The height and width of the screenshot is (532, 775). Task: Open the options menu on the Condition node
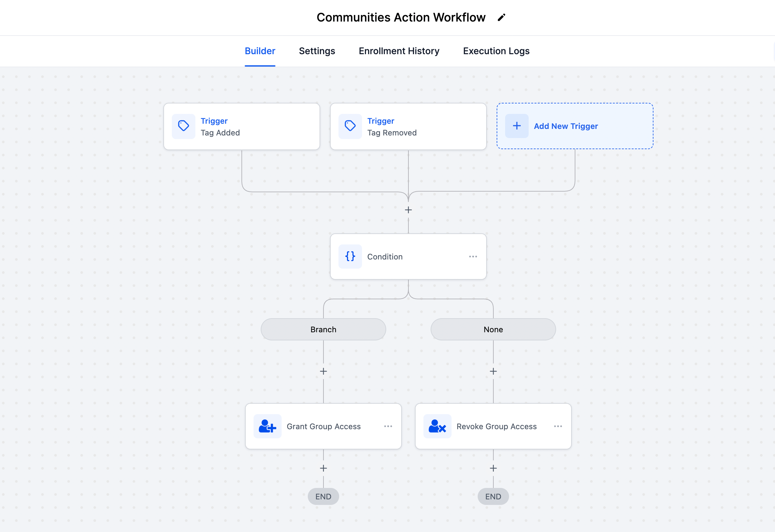click(473, 256)
